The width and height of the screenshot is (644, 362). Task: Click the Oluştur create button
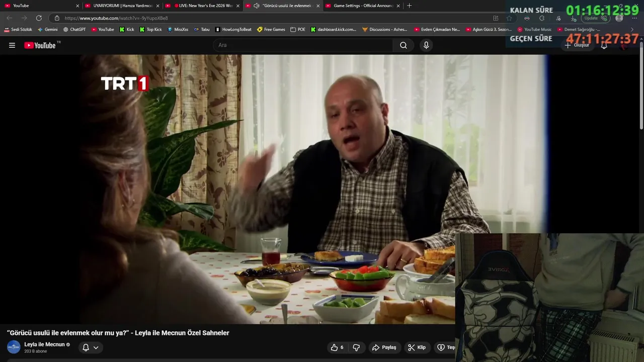click(577, 45)
